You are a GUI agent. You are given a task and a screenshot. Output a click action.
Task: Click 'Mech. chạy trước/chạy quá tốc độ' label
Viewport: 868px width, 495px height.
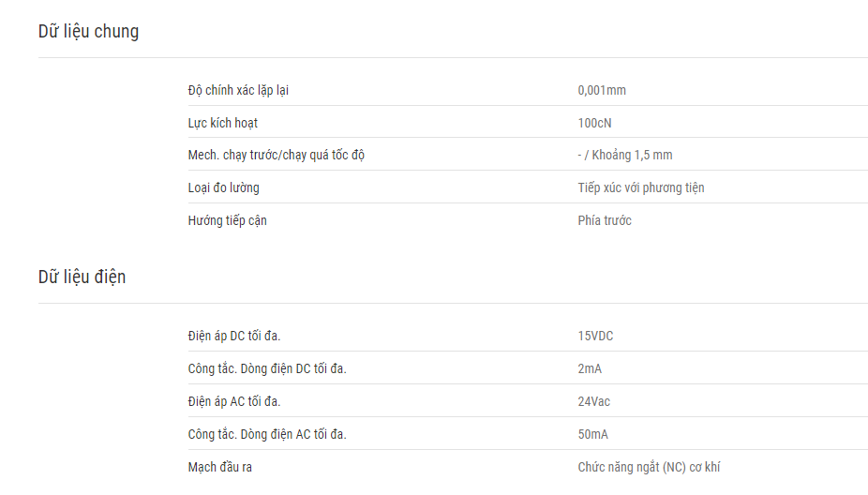(277, 155)
